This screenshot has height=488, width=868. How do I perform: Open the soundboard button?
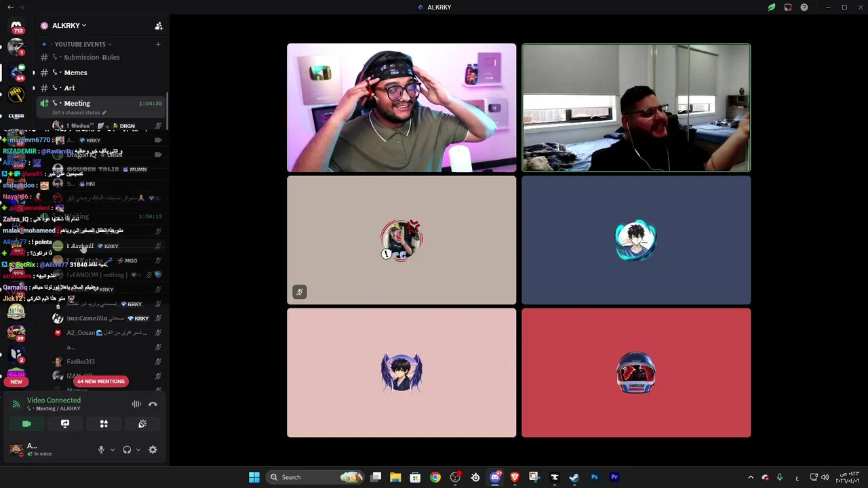(142, 424)
